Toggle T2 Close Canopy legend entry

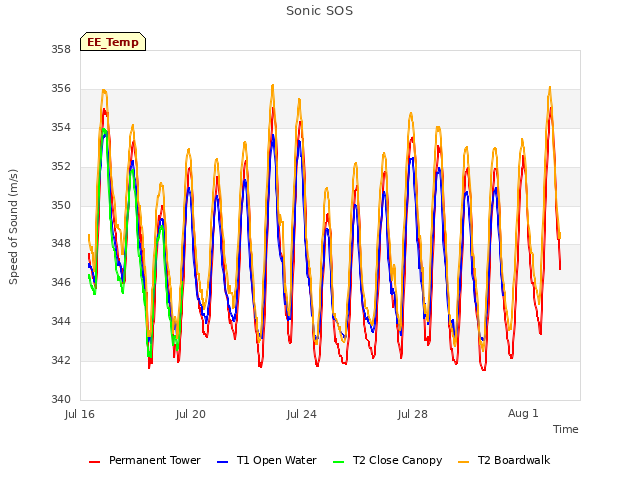(x=388, y=460)
